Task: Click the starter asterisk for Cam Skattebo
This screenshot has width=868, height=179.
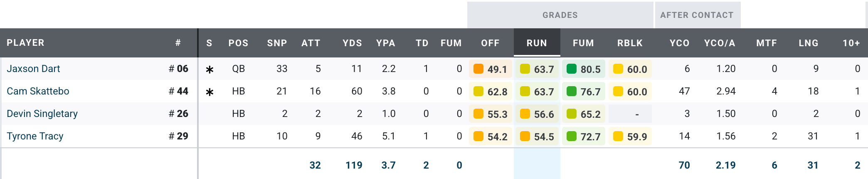Action: pos(210,92)
